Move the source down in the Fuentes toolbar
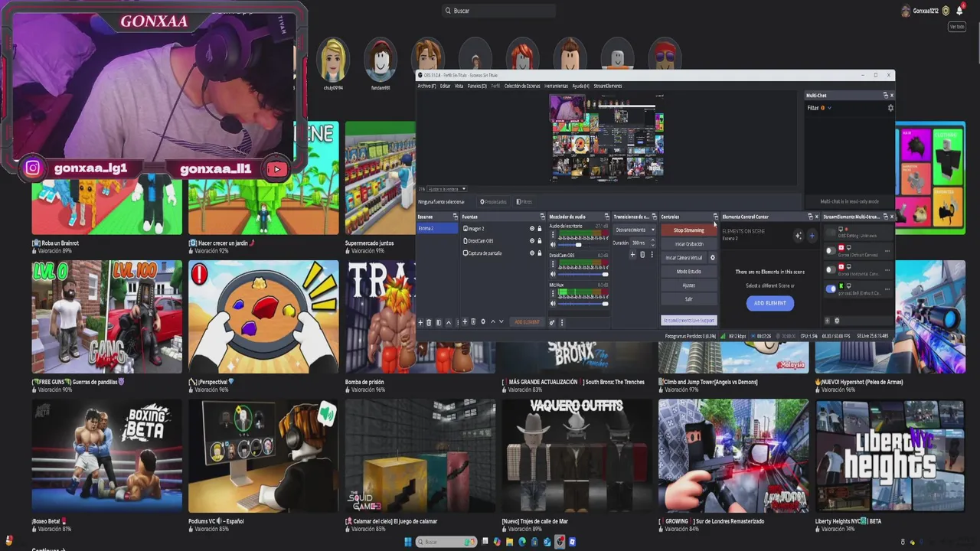The image size is (980, 551). pyautogui.click(x=501, y=321)
